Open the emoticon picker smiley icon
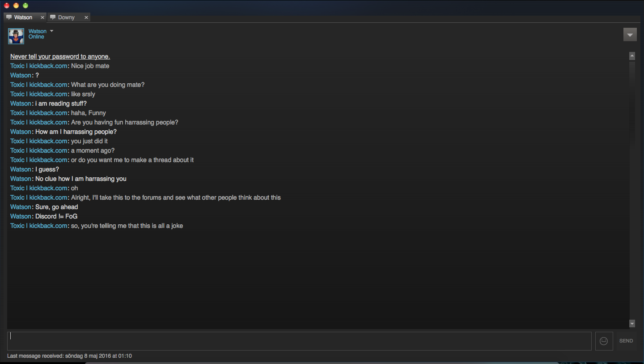Screen dimensions: 644x364 [604, 341]
